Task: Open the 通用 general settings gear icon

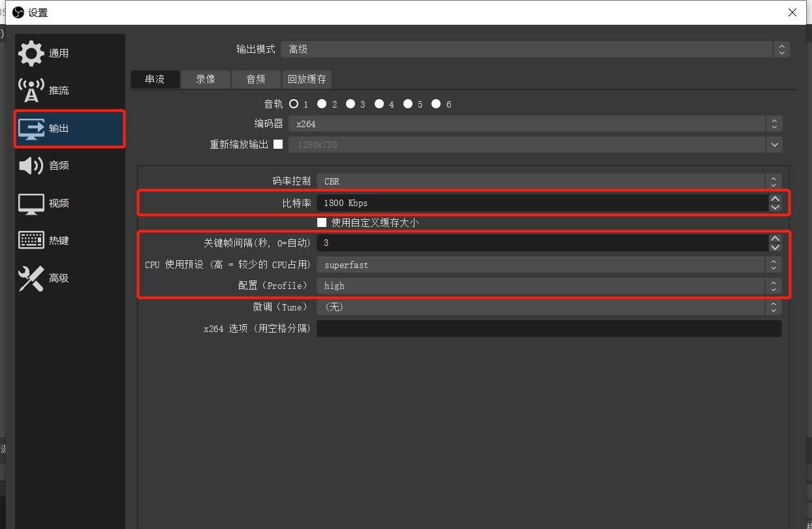Action: pos(31,53)
